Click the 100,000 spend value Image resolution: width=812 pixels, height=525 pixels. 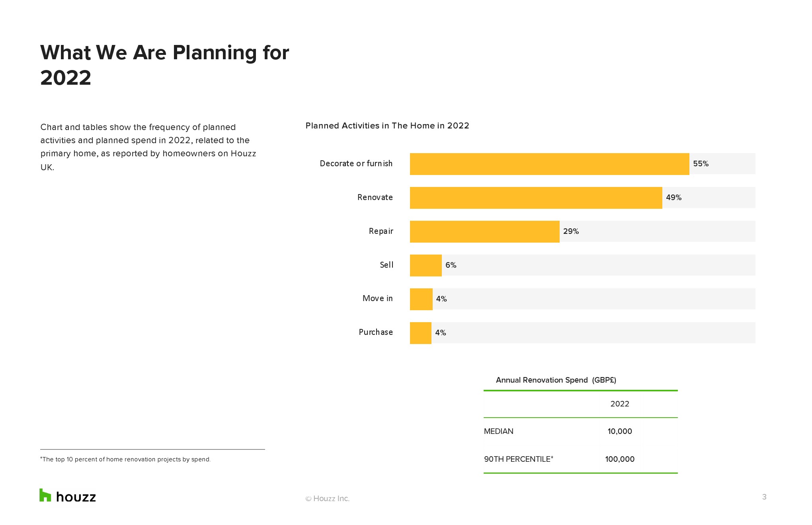(x=620, y=459)
